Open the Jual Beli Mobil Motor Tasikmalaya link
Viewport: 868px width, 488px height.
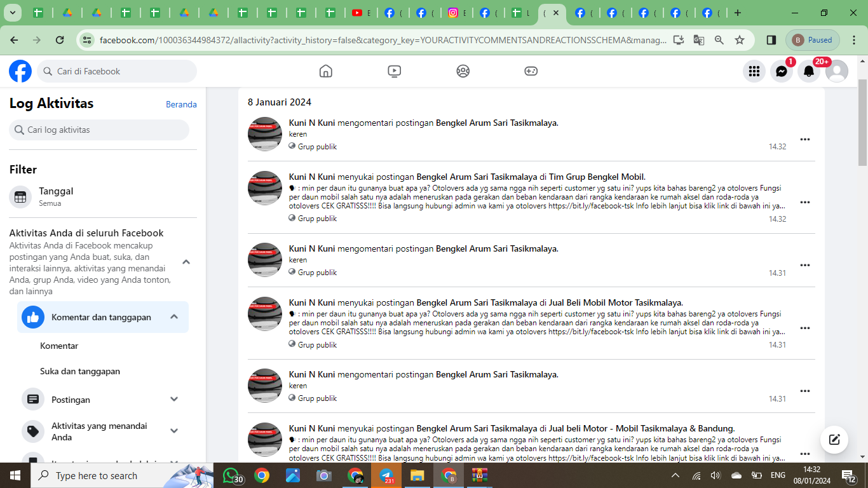click(x=615, y=302)
